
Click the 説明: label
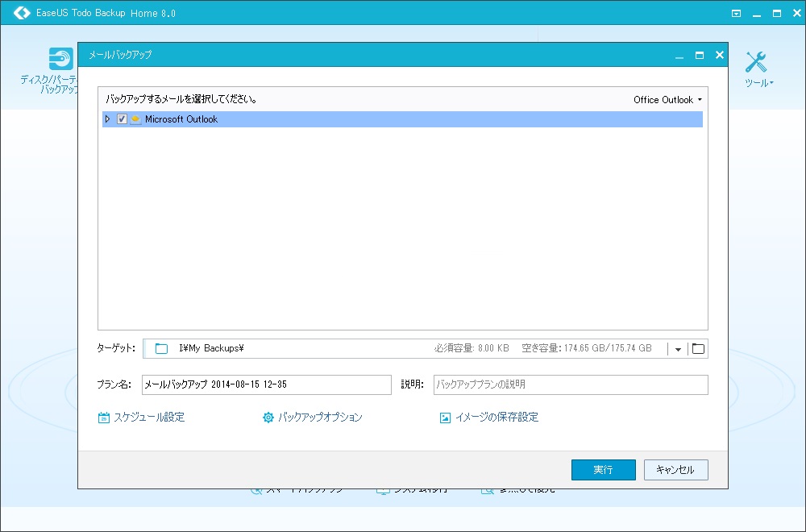click(412, 384)
